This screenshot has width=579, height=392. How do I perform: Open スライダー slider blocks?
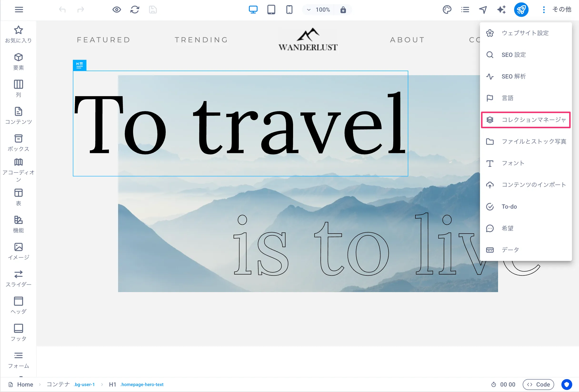(x=18, y=279)
